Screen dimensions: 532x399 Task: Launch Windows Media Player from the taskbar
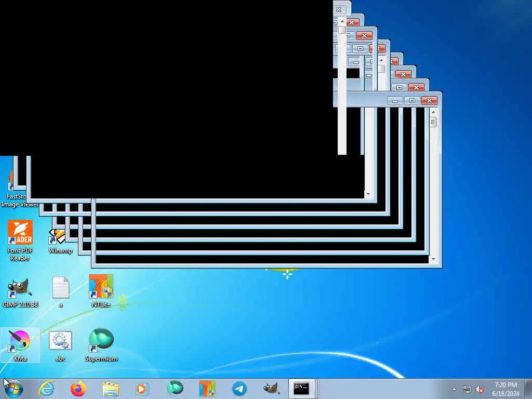pos(142,389)
